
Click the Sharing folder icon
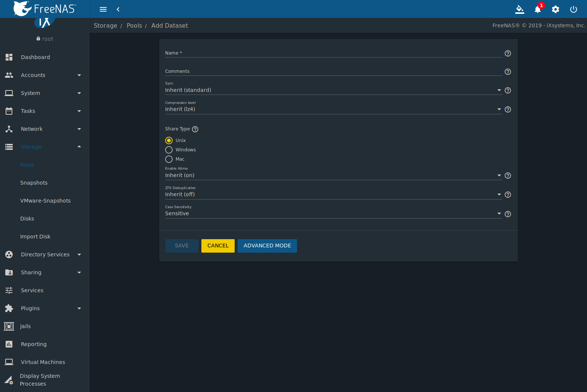pyautogui.click(x=9, y=272)
